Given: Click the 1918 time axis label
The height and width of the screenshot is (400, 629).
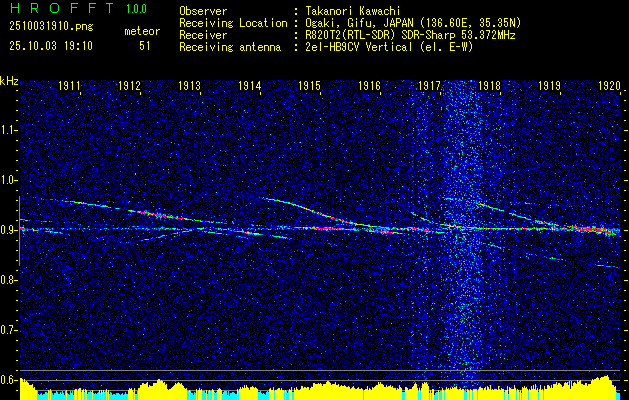Looking at the screenshot, I should pos(489,85).
